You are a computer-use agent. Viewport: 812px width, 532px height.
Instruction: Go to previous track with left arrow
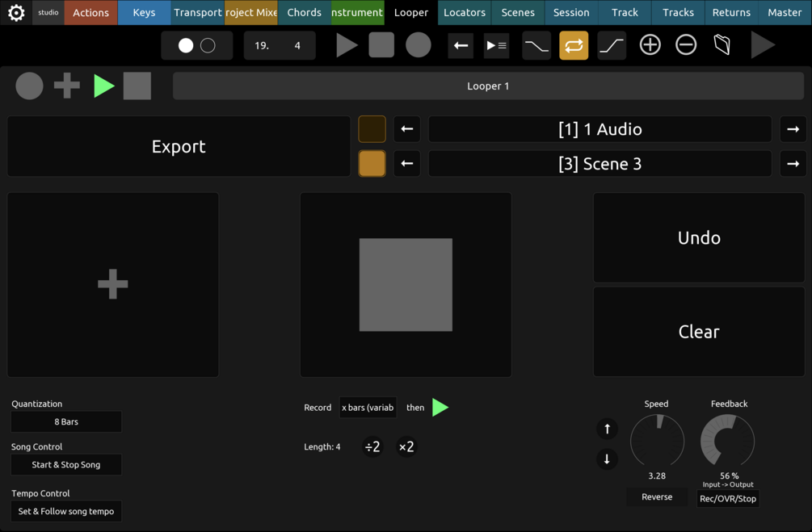pos(407,129)
